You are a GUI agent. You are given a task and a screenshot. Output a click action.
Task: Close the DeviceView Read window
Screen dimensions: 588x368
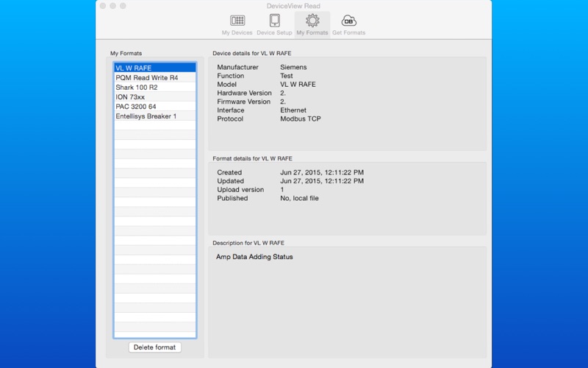[x=104, y=6]
